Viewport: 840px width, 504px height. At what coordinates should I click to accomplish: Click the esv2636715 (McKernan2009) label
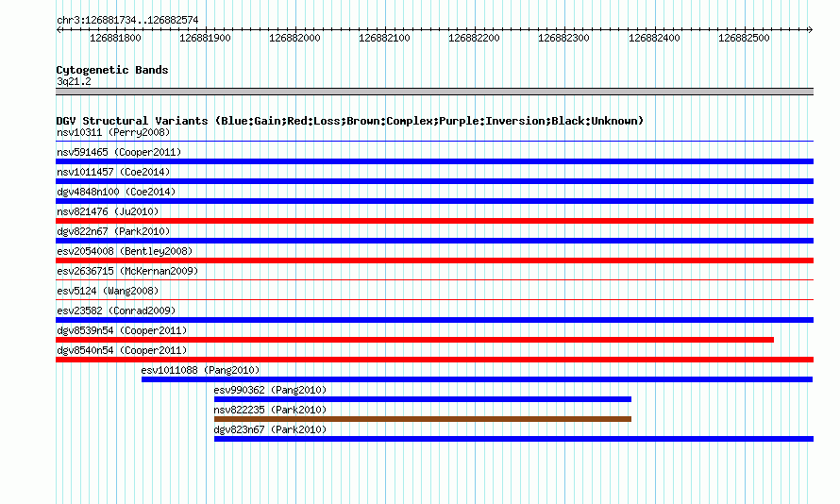(127, 271)
